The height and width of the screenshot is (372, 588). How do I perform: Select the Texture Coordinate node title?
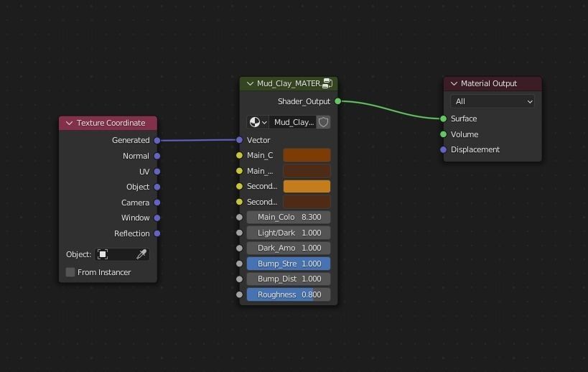pos(111,123)
